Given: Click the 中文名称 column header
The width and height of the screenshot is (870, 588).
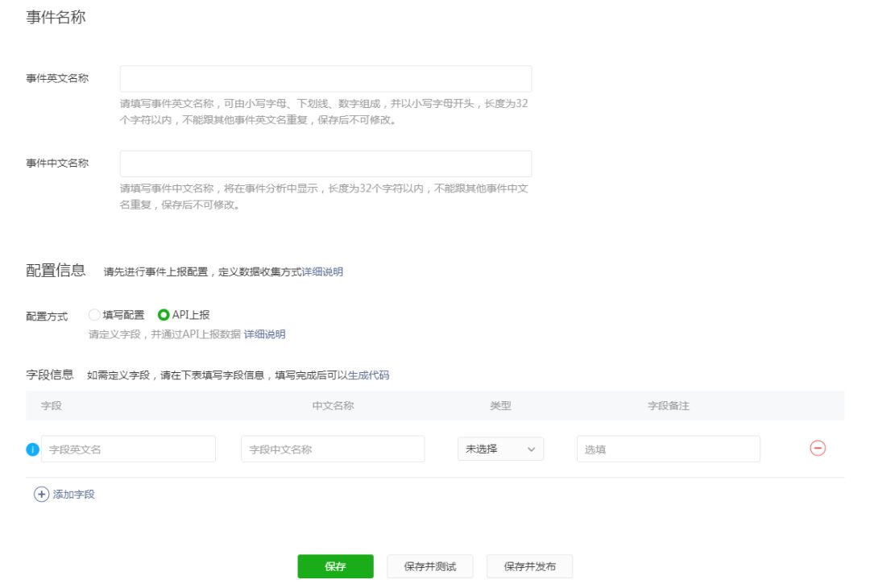Looking at the screenshot, I should [x=333, y=406].
